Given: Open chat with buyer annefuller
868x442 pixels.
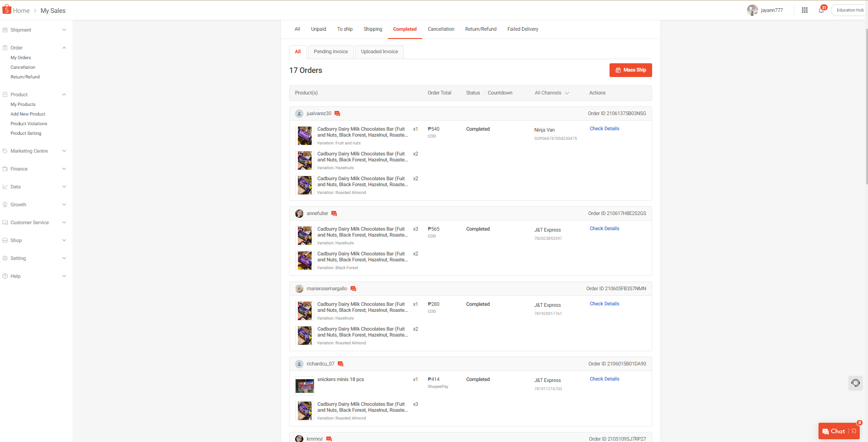Looking at the screenshot, I should 334,214.
